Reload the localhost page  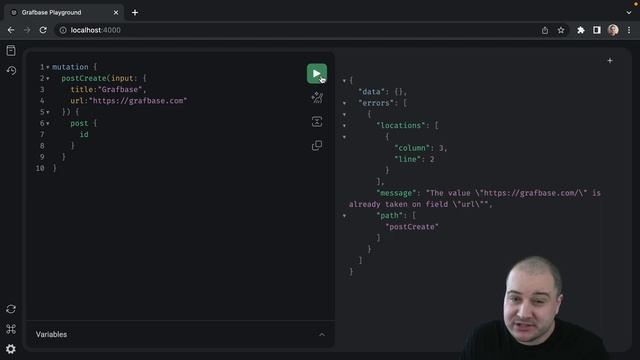coord(43,30)
